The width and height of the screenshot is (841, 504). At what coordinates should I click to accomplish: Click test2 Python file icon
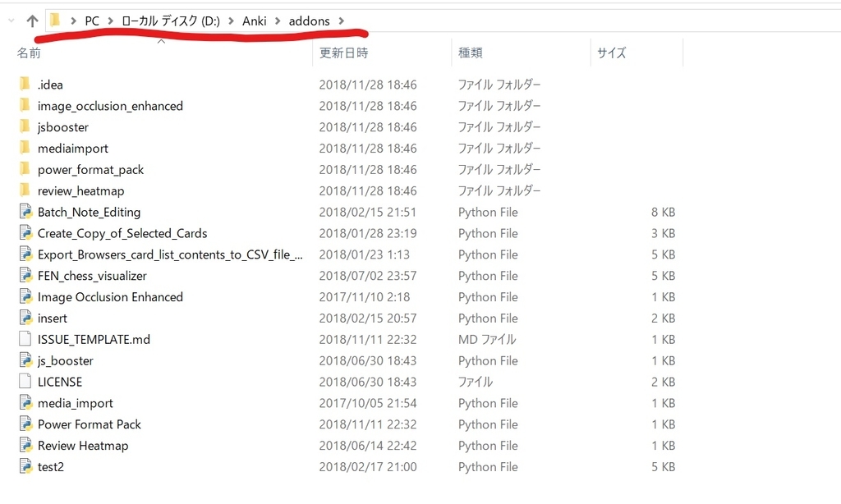(25, 466)
